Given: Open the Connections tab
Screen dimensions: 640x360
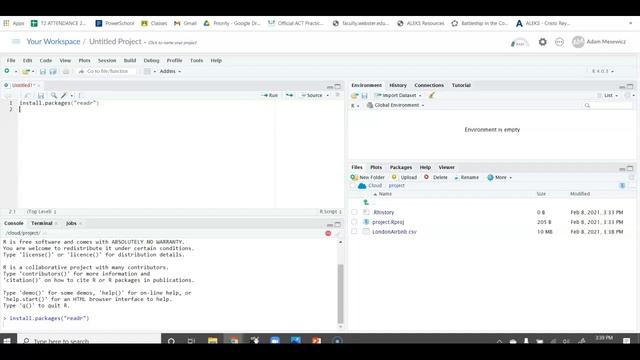Looking at the screenshot, I should point(429,85).
